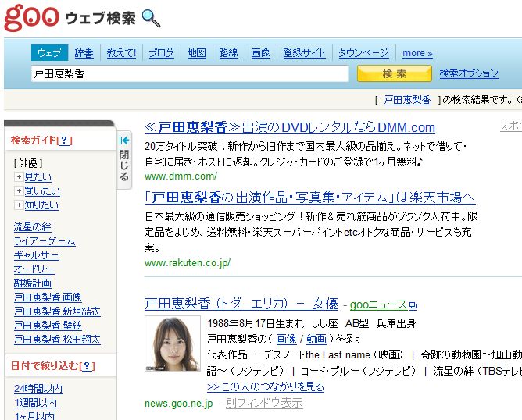Open 検索オプション link

(469, 73)
